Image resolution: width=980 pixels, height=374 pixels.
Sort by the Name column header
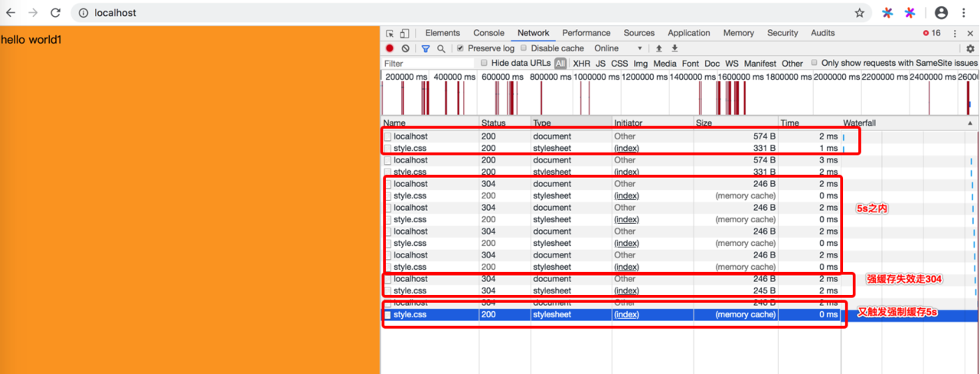coord(430,123)
